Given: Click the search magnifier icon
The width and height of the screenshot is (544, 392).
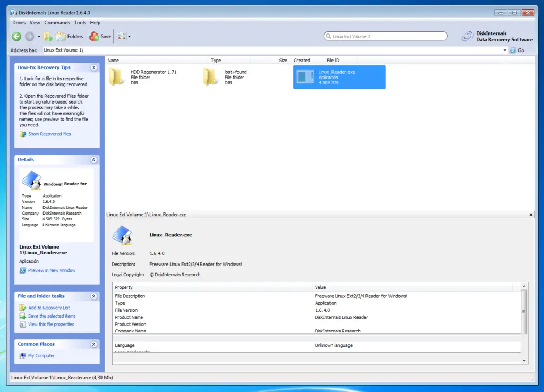Looking at the screenshot, I should coord(328,36).
